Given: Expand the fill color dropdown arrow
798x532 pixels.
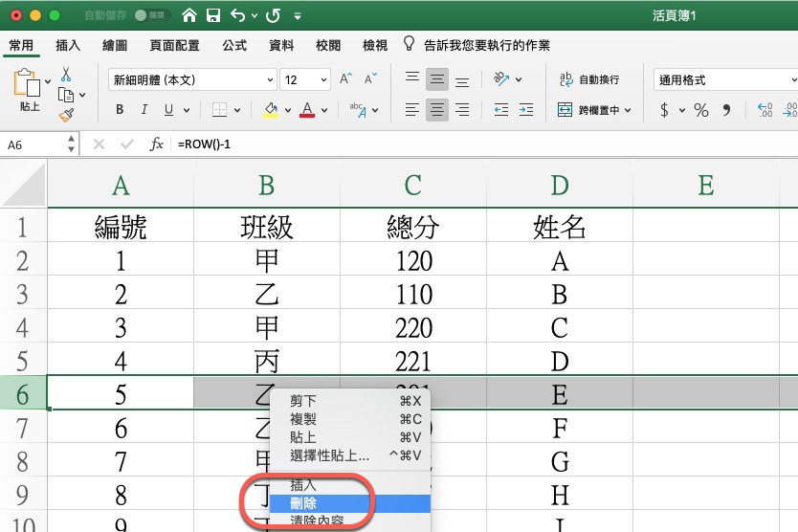Looking at the screenshot, I should 288,110.
